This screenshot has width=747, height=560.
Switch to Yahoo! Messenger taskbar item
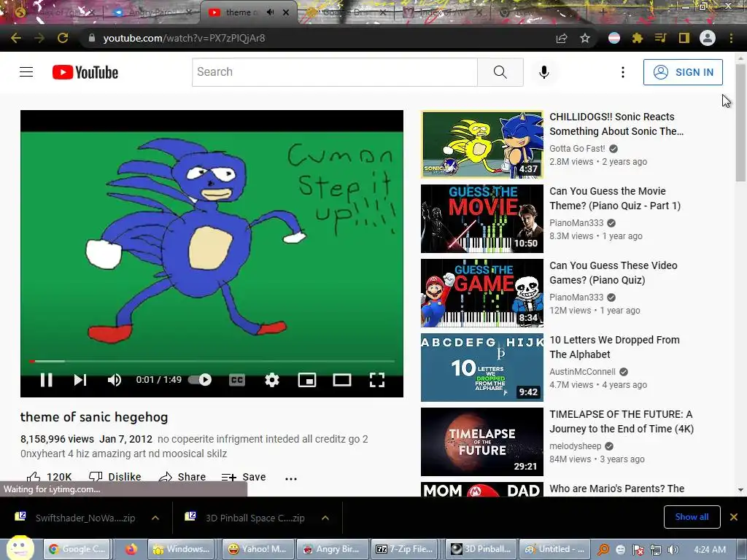point(258,549)
